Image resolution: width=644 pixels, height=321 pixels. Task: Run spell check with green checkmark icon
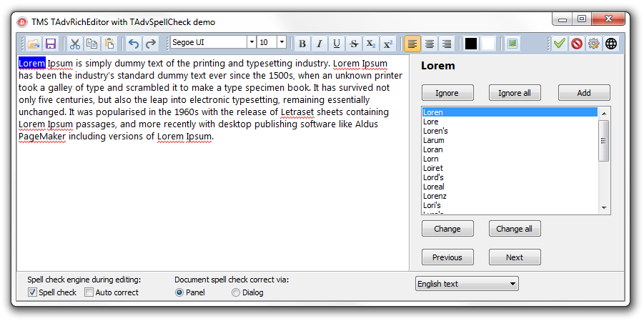tap(559, 44)
